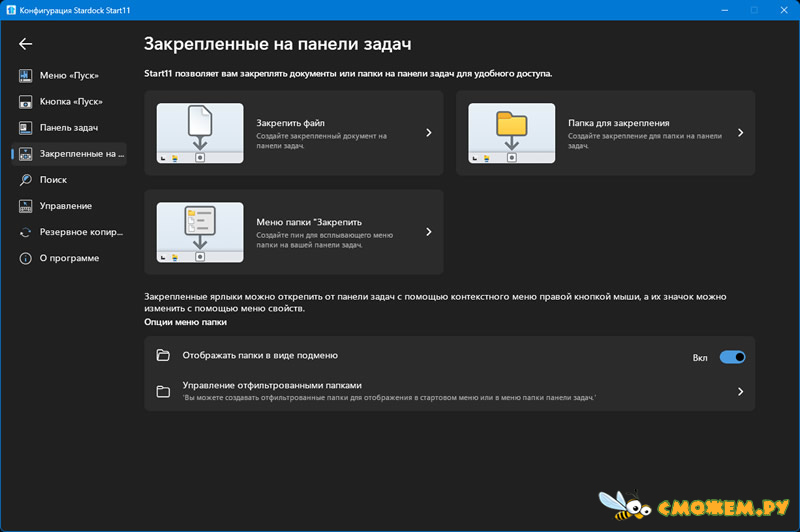The image size is (800, 532).
Task: Click the Кнопка «Пуск» sidebar icon
Action: [x=26, y=102]
